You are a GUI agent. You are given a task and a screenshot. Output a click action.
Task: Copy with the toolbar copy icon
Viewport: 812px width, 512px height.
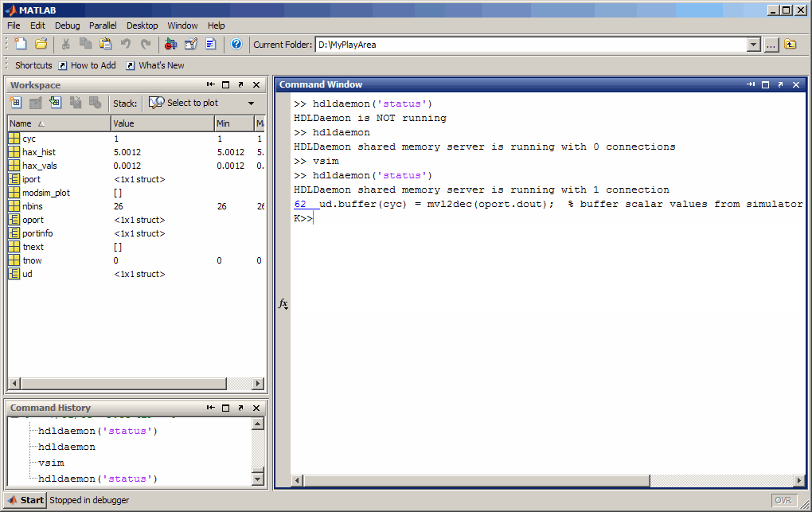point(85,44)
